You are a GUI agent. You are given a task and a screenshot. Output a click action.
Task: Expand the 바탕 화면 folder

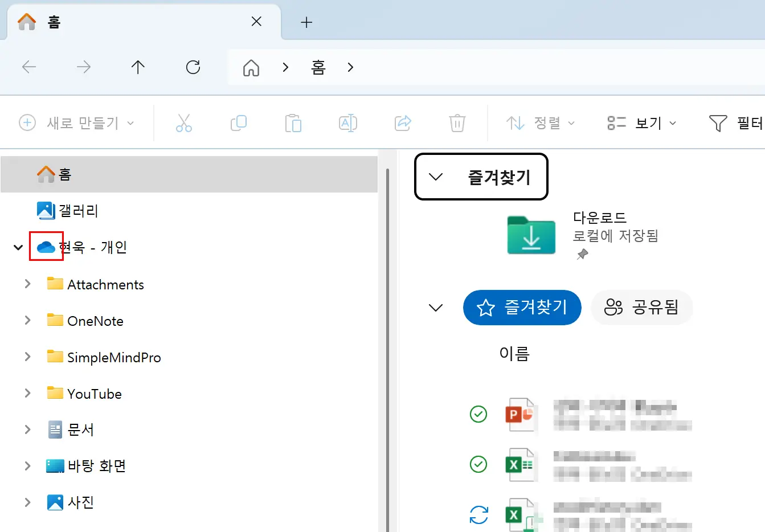pyautogui.click(x=27, y=465)
